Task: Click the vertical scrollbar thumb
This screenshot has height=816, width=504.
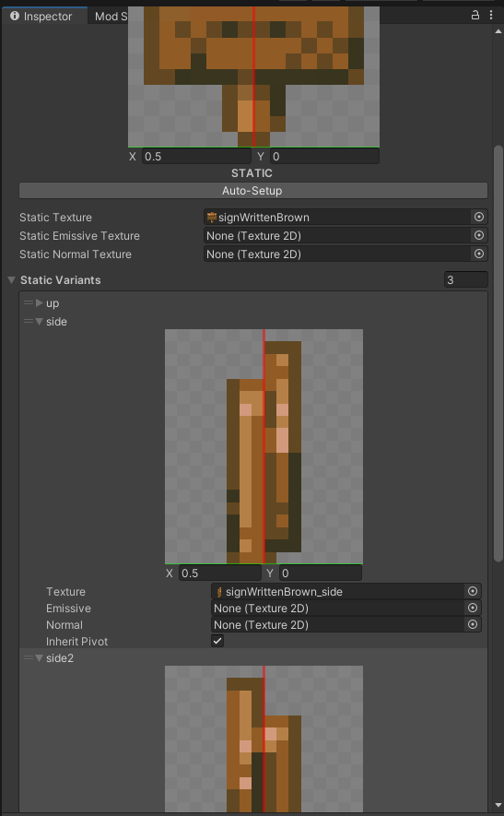Action: point(498,352)
